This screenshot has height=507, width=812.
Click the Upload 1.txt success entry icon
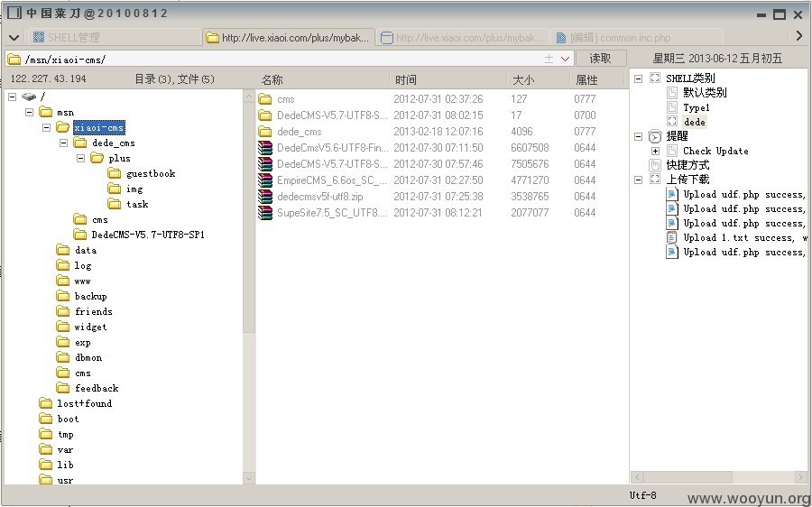pos(671,237)
